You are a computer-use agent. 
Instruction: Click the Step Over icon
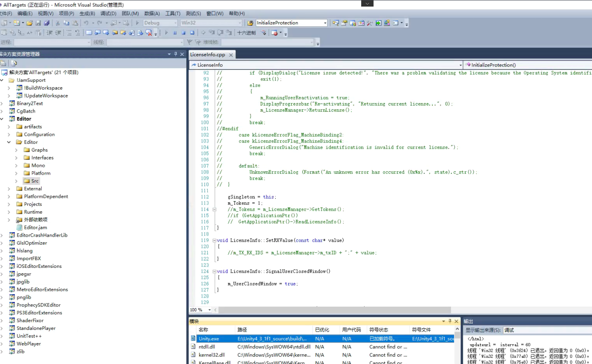tap(221, 33)
